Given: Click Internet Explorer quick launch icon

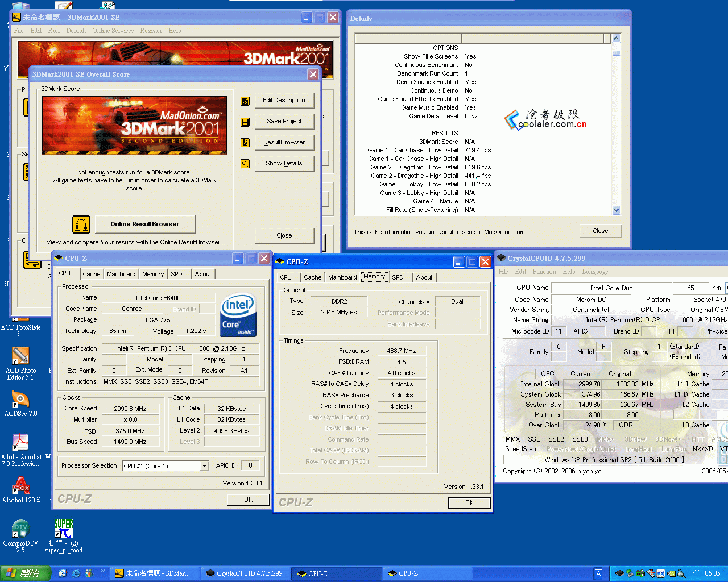Looking at the screenshot, I should coord(76,573).
